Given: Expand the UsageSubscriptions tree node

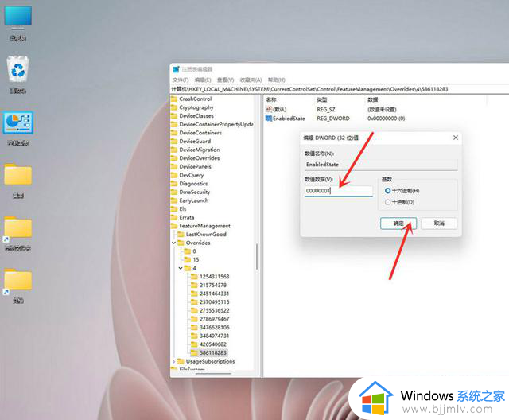Looking at the screenshot, I should coord(173,361).
